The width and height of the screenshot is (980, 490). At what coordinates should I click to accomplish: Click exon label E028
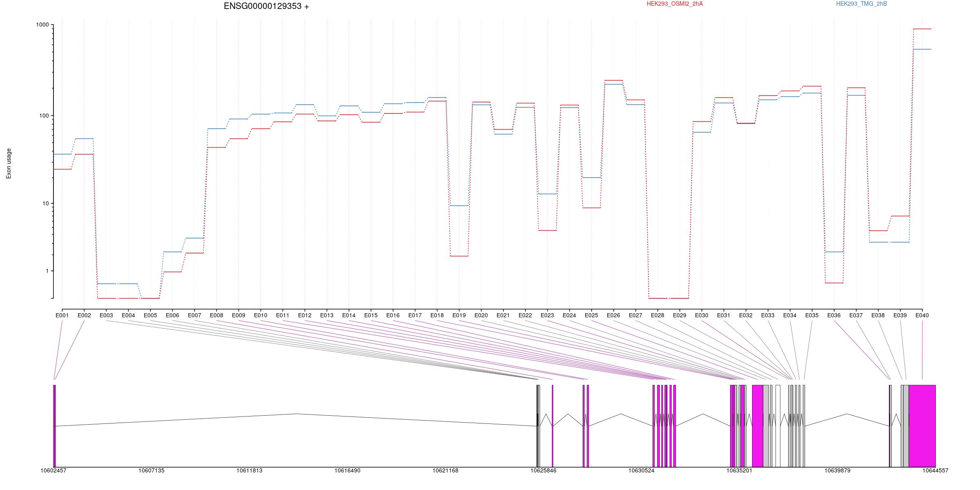657,315
